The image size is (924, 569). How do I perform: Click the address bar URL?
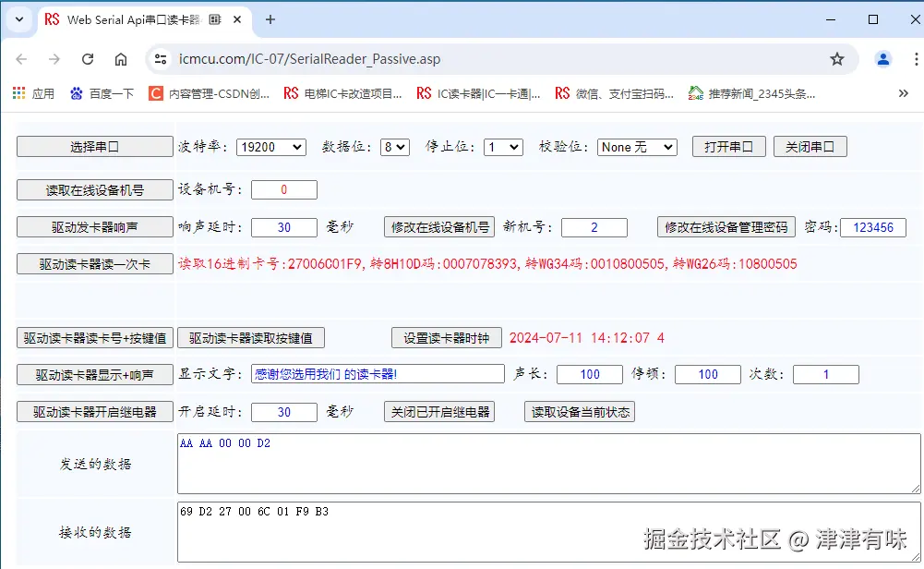[309, 59]
